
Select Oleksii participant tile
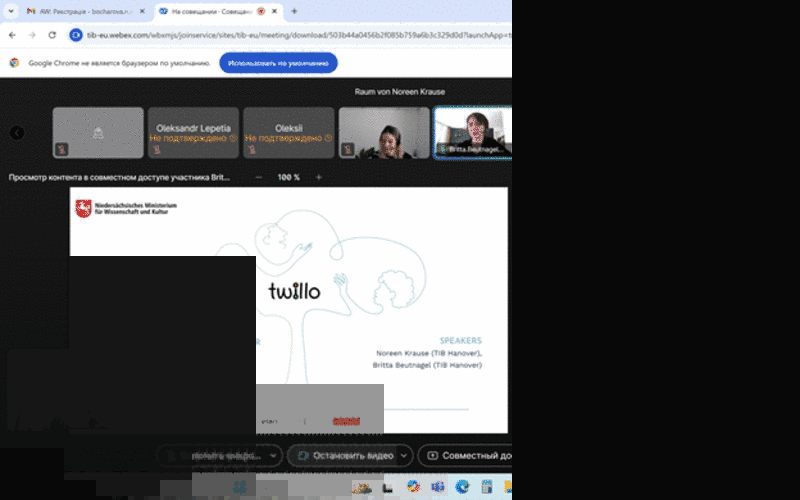(x=289, y=133)
